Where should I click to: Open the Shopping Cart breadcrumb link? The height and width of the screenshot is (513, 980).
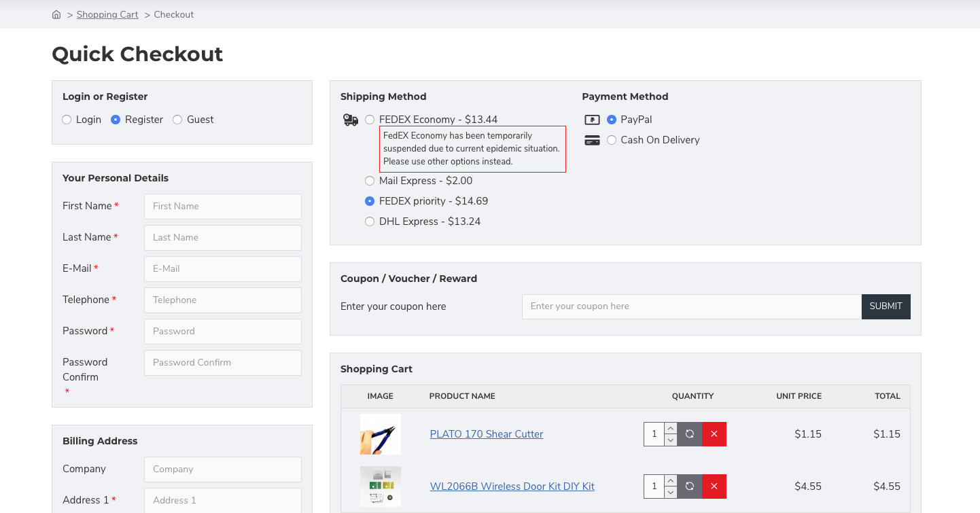point(107,14)
